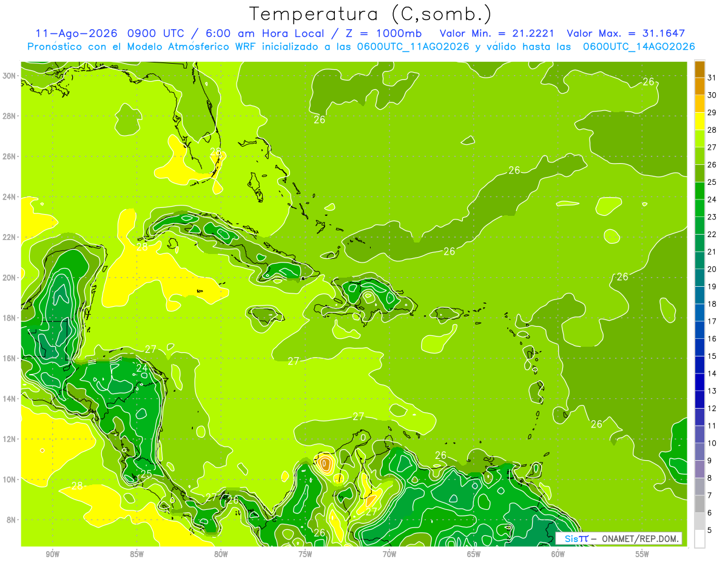Click the "55W" longitude axis label
This screenshot has height=562, width=728.
tap(642, 554)
